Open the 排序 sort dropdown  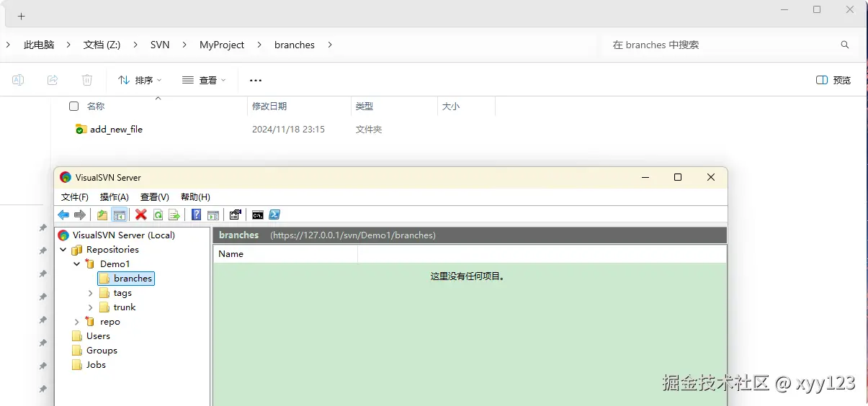coord(140,80)
